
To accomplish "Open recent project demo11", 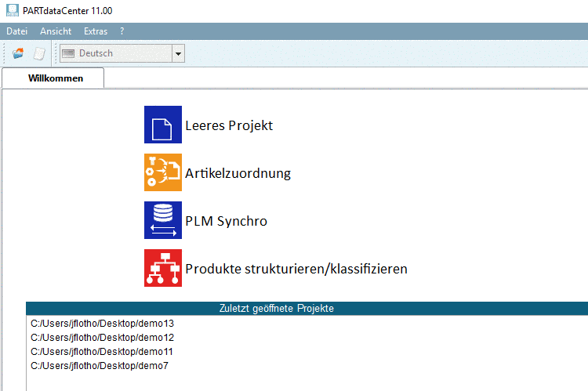I will point(102,352).
